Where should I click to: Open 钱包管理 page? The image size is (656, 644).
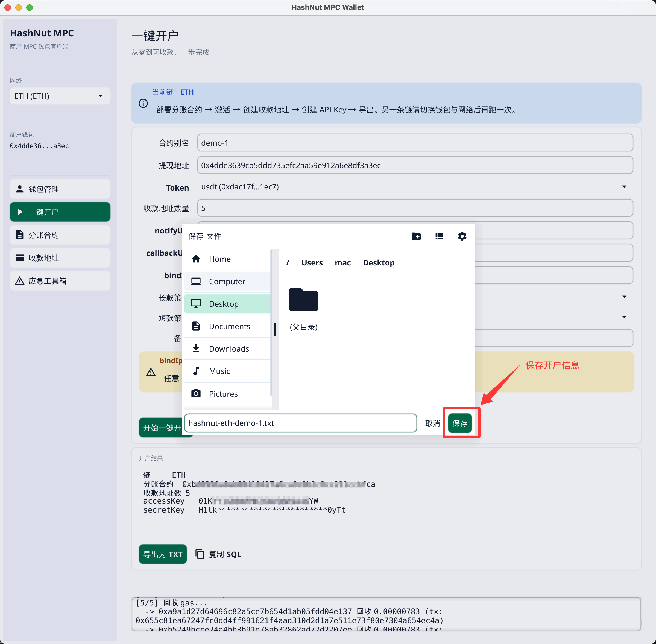pyautogui.click(x=60, y=189)
